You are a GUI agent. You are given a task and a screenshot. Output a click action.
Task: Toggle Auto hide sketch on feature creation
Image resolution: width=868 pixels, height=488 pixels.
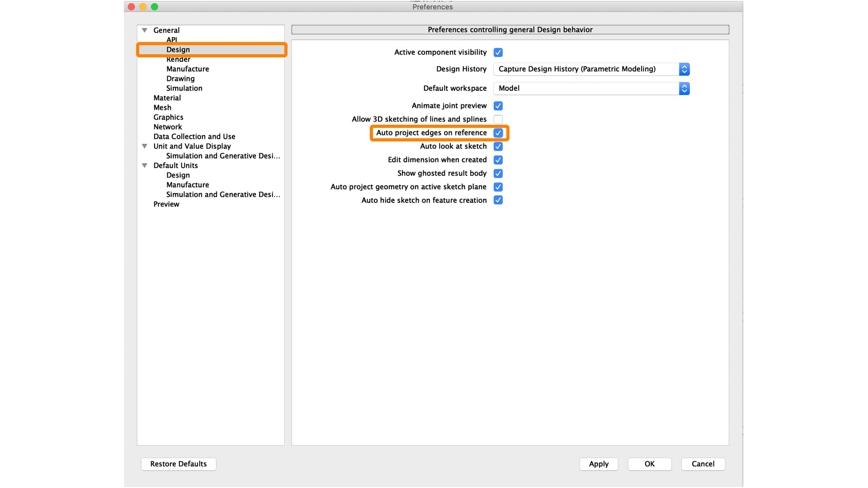click(x=498, y=200)
